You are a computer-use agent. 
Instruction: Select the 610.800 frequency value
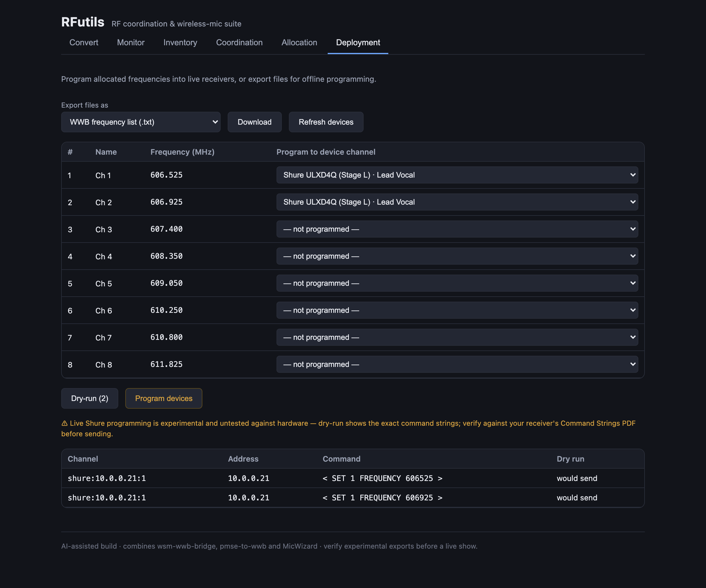tap(166, 337)
